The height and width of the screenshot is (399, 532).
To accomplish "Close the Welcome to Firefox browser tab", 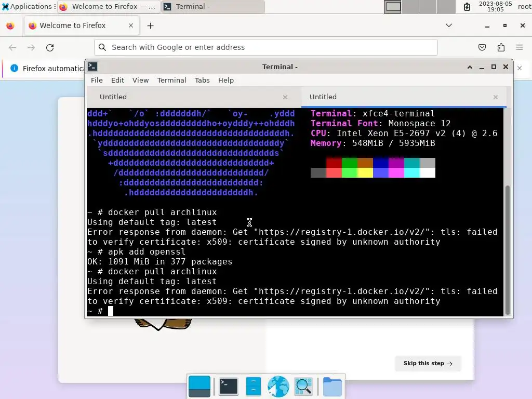I will (x=131, y=25).
